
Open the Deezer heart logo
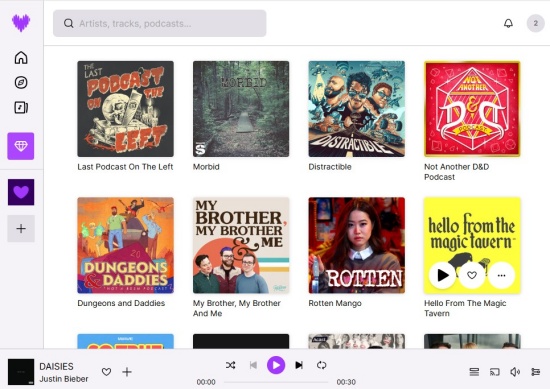(21, 23)
